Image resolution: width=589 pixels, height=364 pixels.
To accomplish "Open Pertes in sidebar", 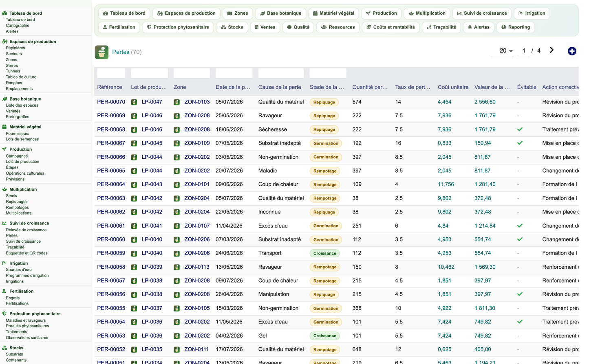I will click(12, 235).
